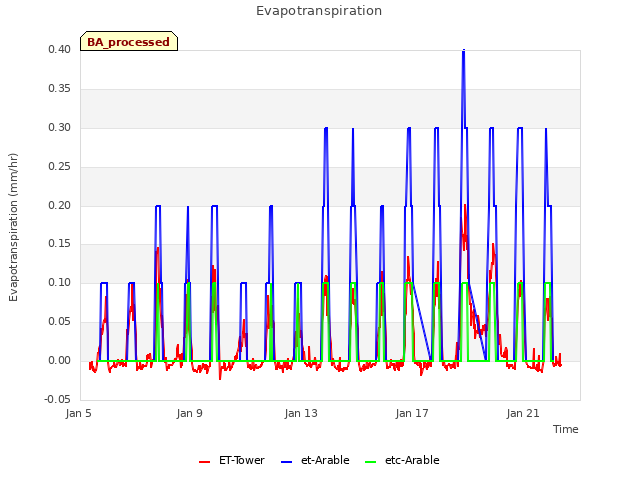Select the BA_processed label
This screenshot has height=480, width=640.
coord(129,42)
